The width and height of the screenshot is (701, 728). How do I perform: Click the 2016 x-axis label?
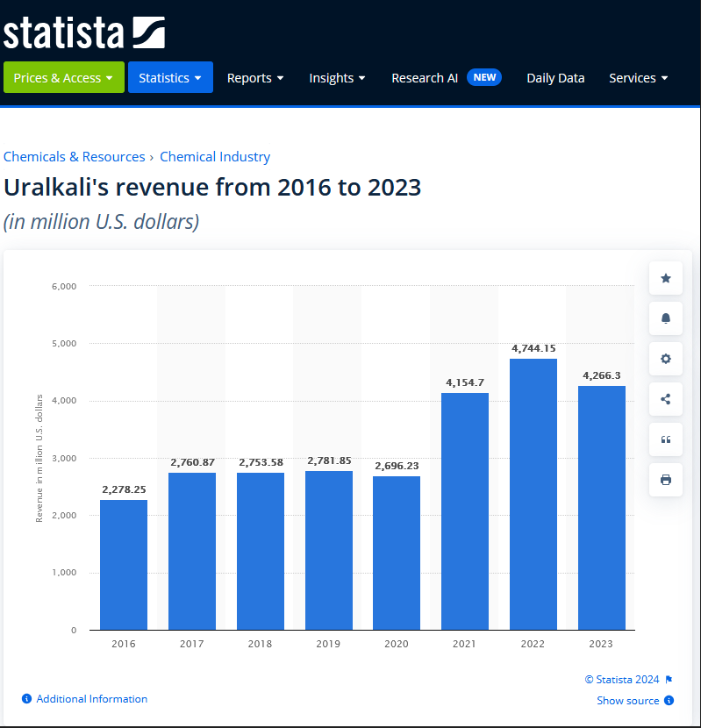[124, 644]
